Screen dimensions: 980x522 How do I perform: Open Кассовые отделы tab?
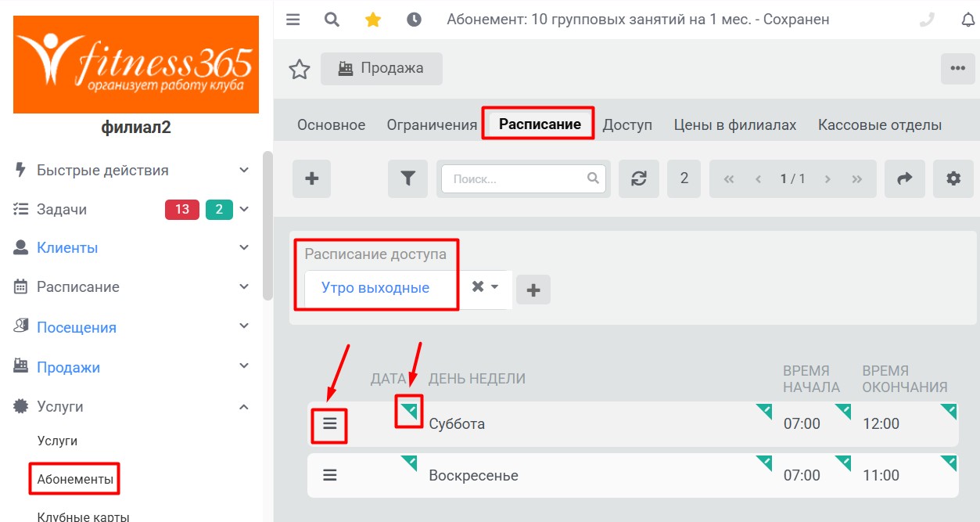pos(880,125)
